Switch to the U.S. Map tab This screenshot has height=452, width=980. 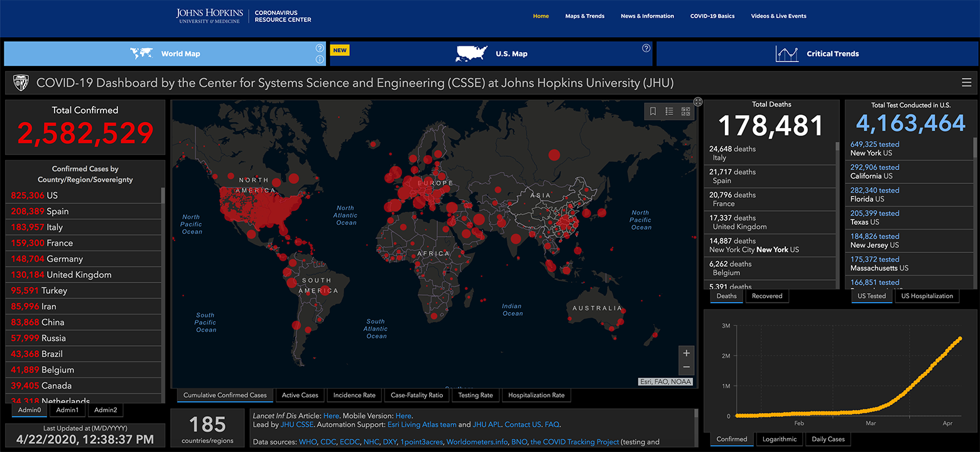click(x=491, y=53)
